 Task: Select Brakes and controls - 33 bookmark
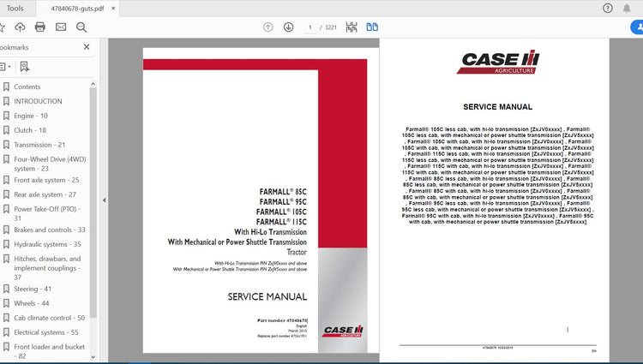point(50,230)
